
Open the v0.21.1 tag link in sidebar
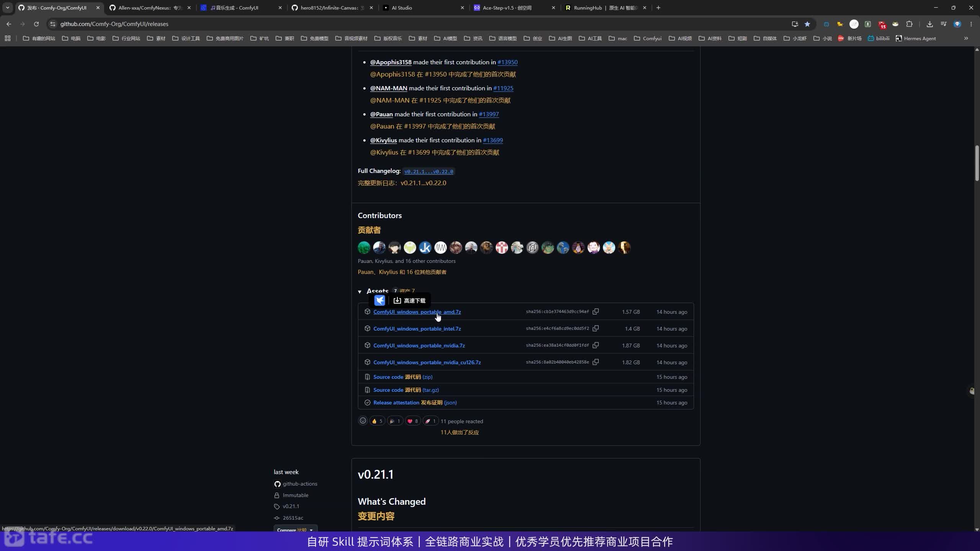pos(291,506)
